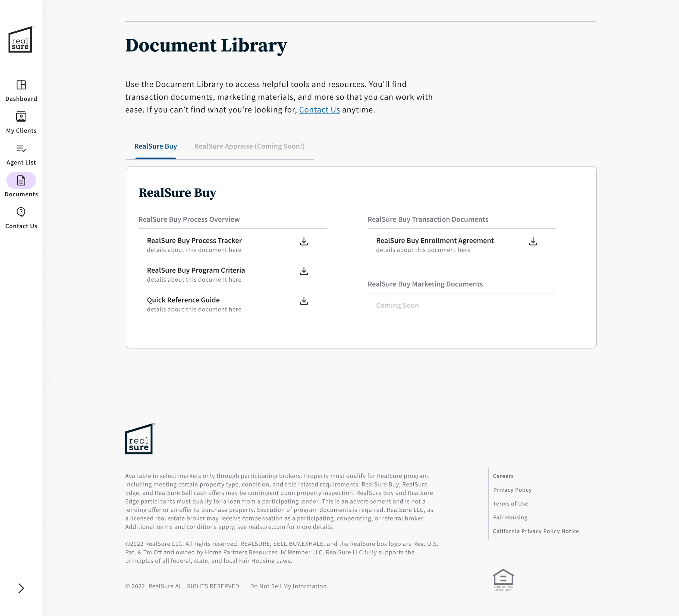Open California Privacy Policy Notice
Viewport: 679px width, 616px height.
[x=536, y=531]
